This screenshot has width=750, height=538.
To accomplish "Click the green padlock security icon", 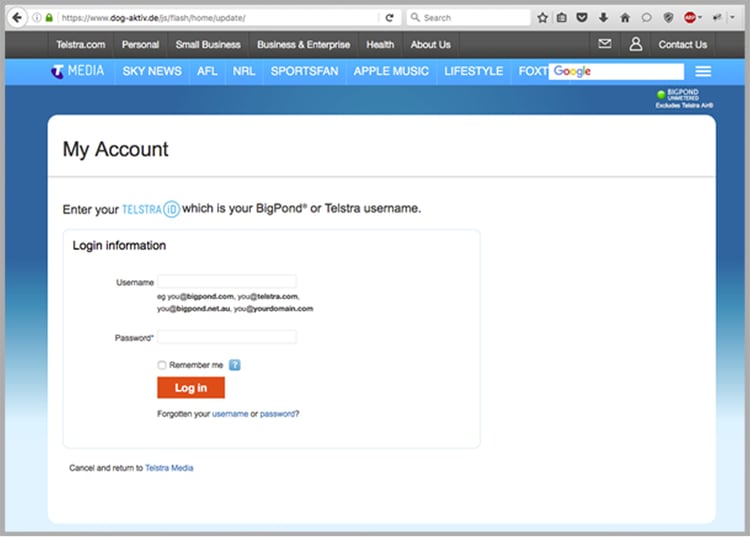I will click(x=49, y=18).
